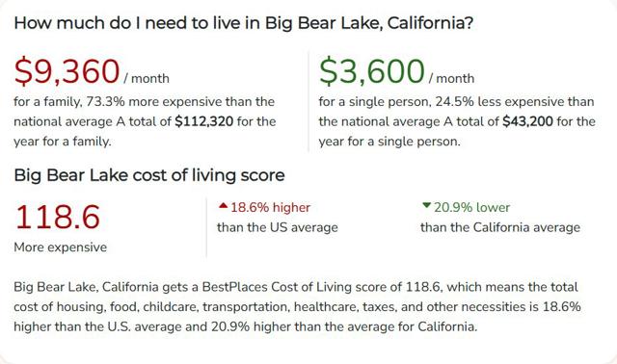Click the bold $112,320 yearly family total
This screenshot has height=364, width=617.
(x=203, y=121)
